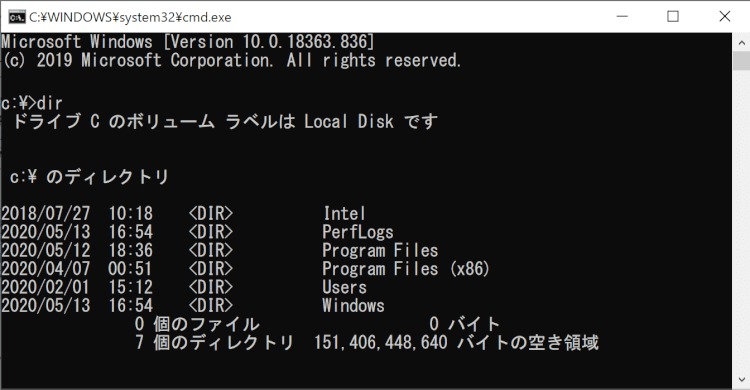Click the '0 個のファイル' summary text
This screenshot has width=750, height=390.
(x=197, y=324)
